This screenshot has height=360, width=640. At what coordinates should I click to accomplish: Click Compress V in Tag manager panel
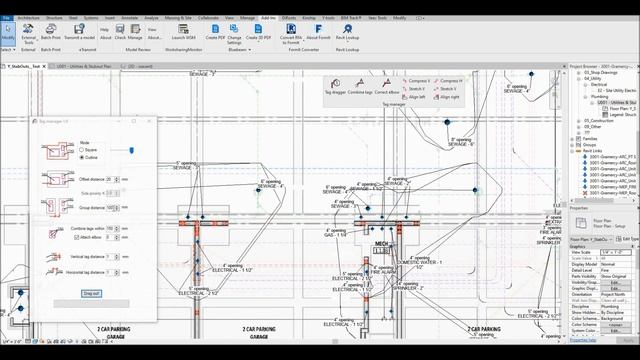(x=416, y=81)
